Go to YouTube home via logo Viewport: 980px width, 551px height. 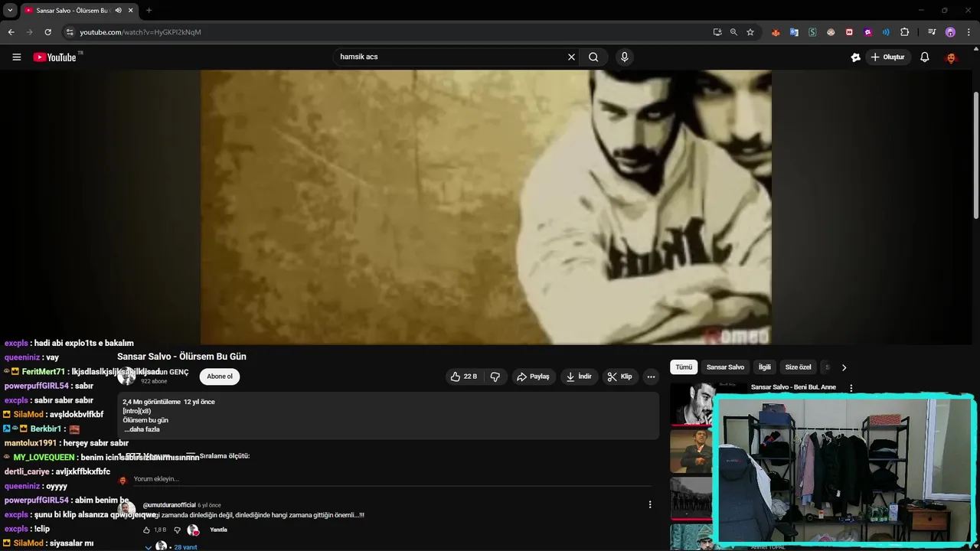tap(54, 57)
